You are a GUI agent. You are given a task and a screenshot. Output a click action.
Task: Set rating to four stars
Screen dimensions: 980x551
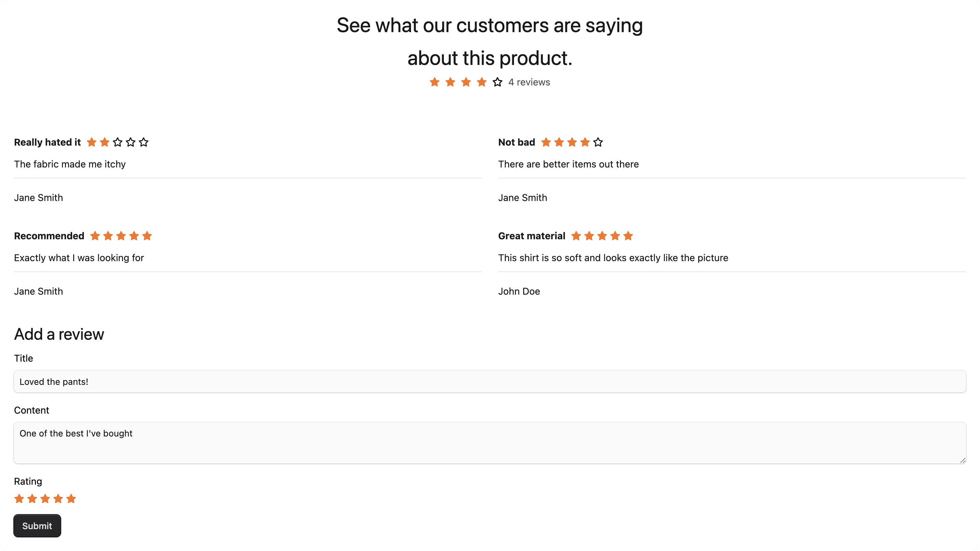click(58, 498)
